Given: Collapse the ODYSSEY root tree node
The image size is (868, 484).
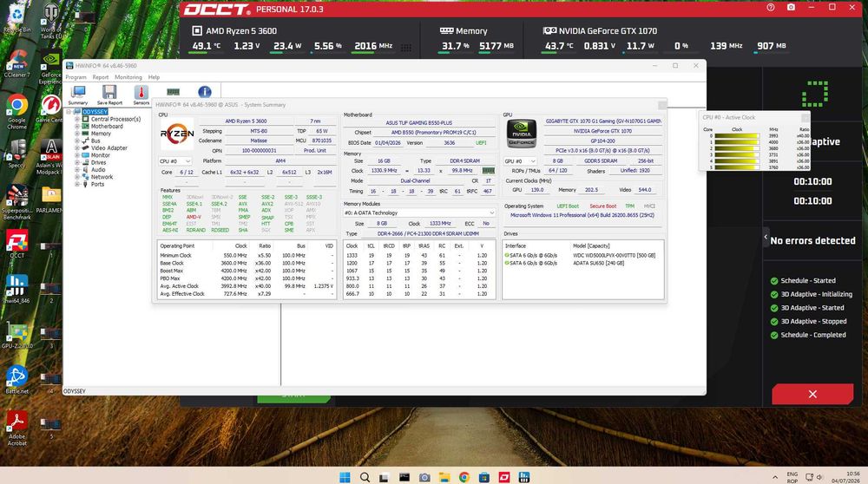Looking at the screenshot, I should click(69, 112).
